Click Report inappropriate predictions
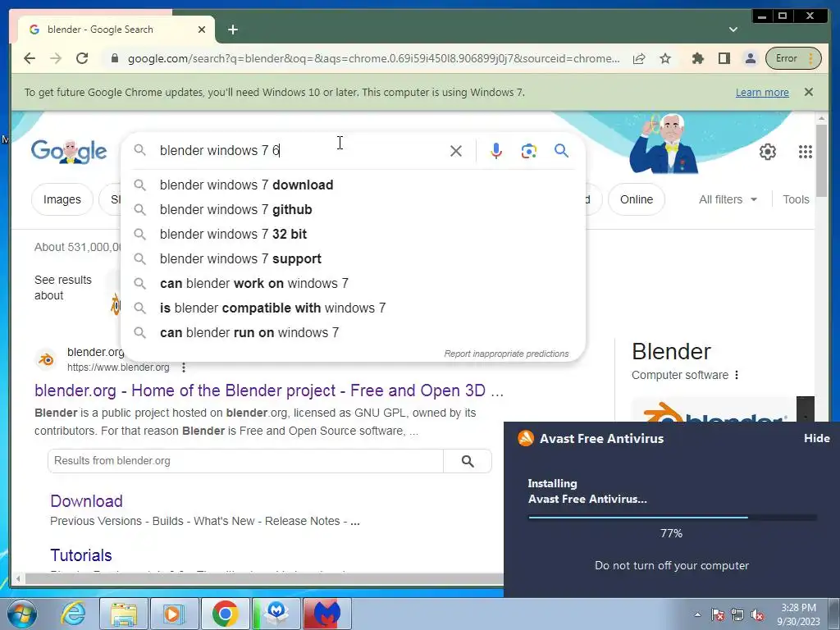This screenshot has height=630, width=840. click(506, 354)
